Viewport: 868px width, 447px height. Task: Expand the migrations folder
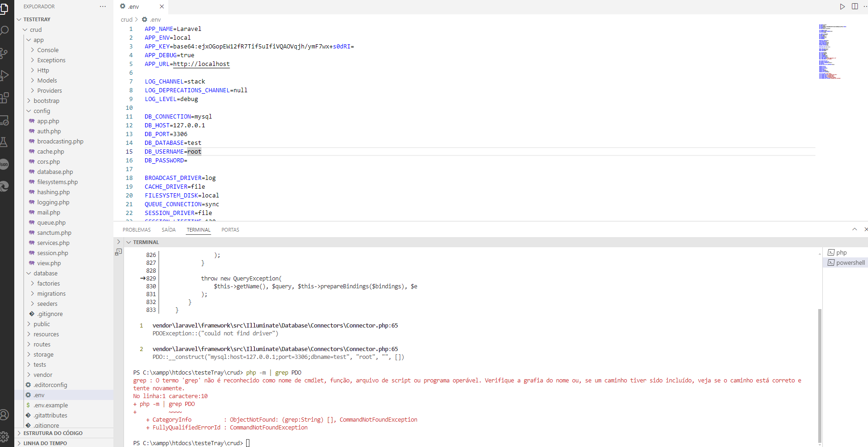coord(64,293)
